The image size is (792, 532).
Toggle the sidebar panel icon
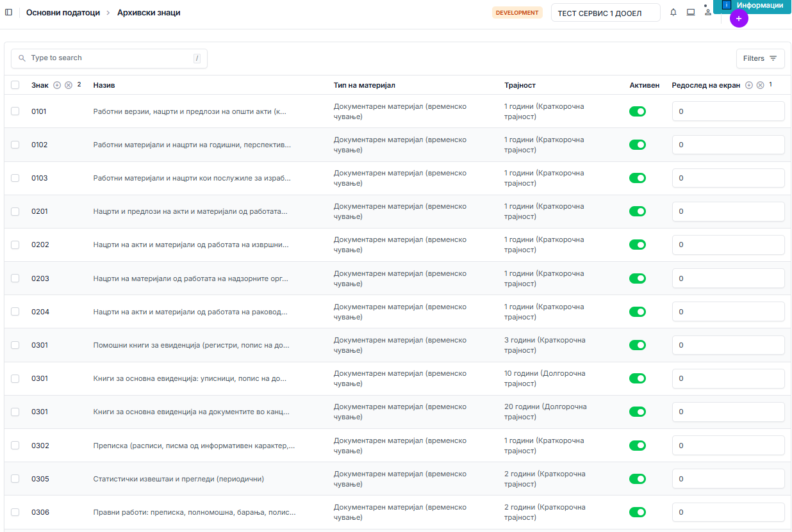pyautogui.click(x=8, y=12)
